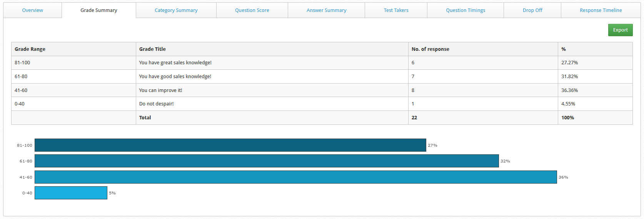Open the Drop Off tab
The height and width of the screenshot is (219, 644).
[x=532, y=10]
